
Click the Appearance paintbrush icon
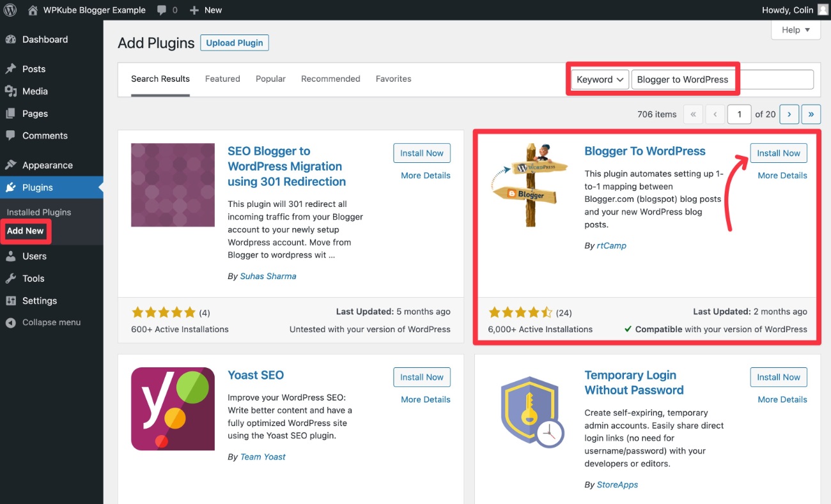pos(10,165)
